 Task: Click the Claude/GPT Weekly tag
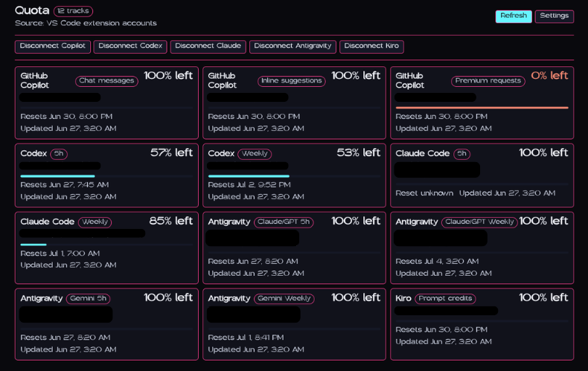479,222
